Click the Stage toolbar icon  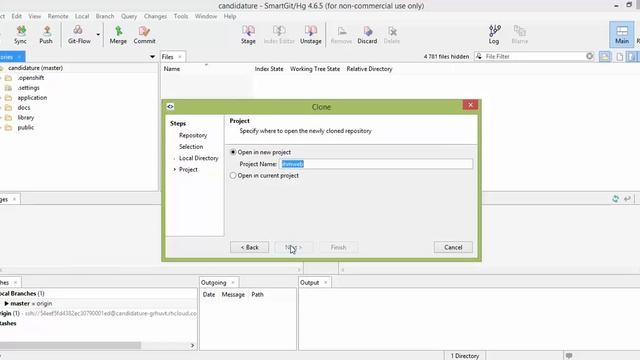[248, 35]
